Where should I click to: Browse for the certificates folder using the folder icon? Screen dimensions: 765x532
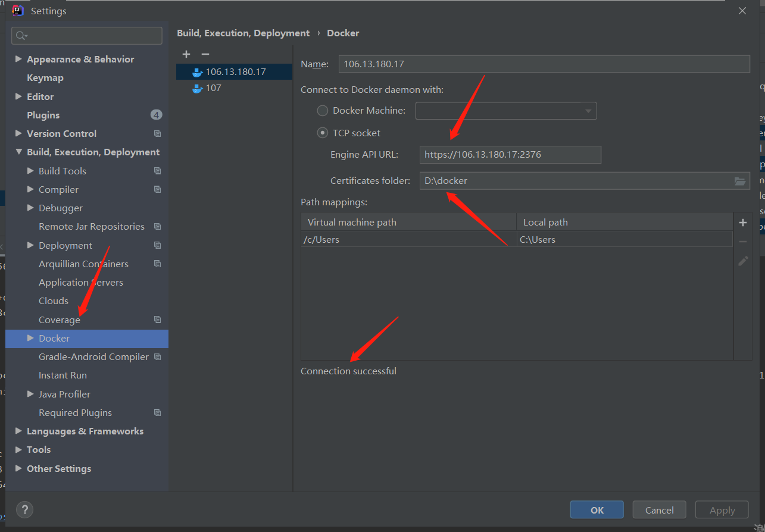(x=740, y=181)
